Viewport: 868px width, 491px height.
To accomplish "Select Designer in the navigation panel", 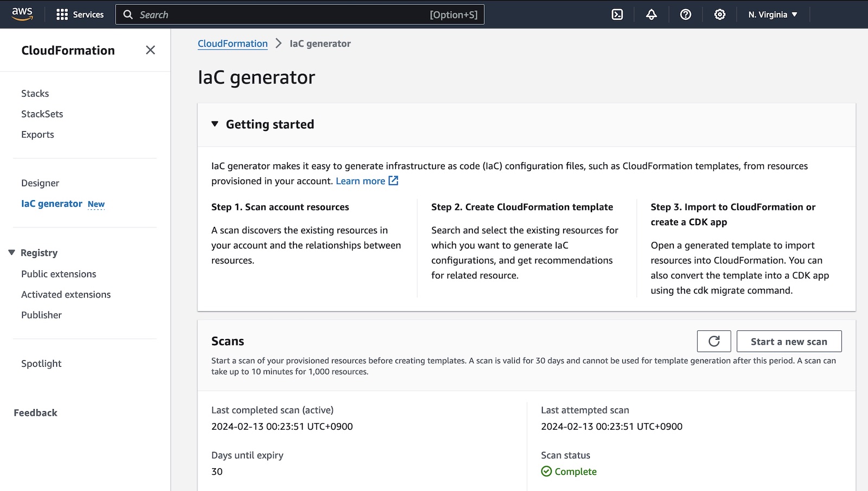I will (40, 183).
